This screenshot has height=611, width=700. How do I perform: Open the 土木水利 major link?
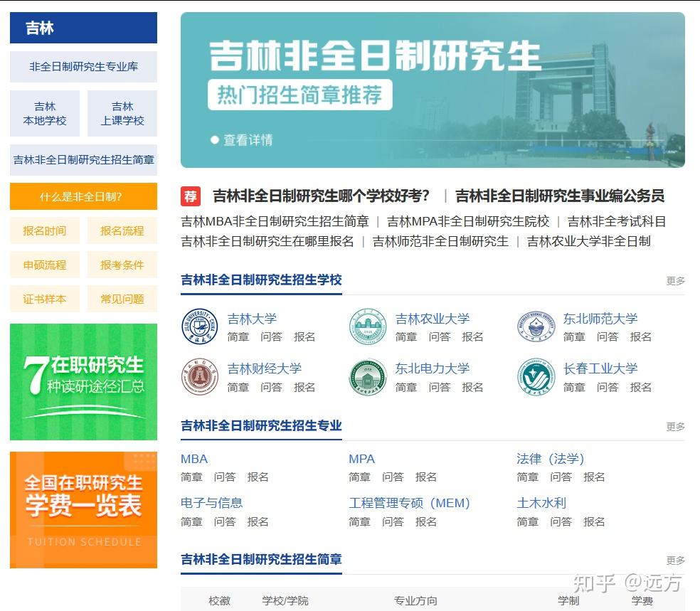[541, 504]
